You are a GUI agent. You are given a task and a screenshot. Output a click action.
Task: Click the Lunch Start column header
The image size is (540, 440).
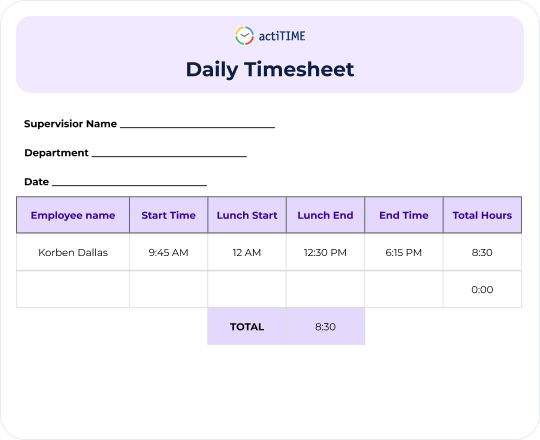pos(247,215)
